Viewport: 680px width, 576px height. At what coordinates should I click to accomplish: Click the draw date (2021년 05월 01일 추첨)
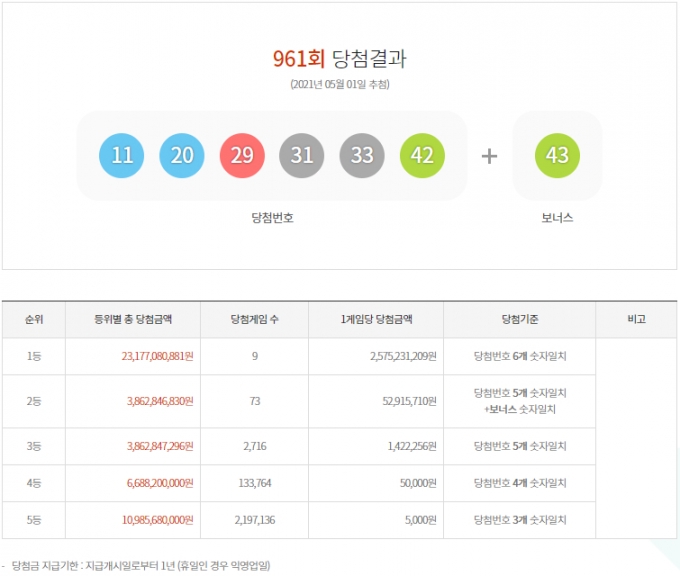pyautogui.click(x=340, y=84)
